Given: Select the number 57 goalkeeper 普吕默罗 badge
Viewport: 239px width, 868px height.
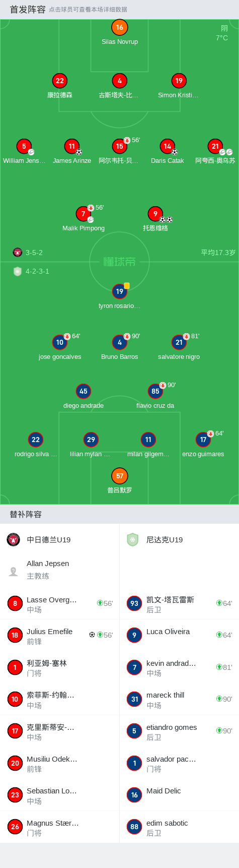Looking at the screenshot, I should coord(119,476).
